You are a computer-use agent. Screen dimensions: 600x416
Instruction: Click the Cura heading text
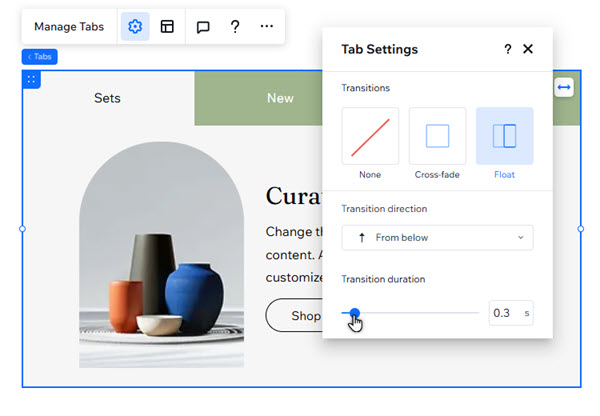click(x=294, y=196)
